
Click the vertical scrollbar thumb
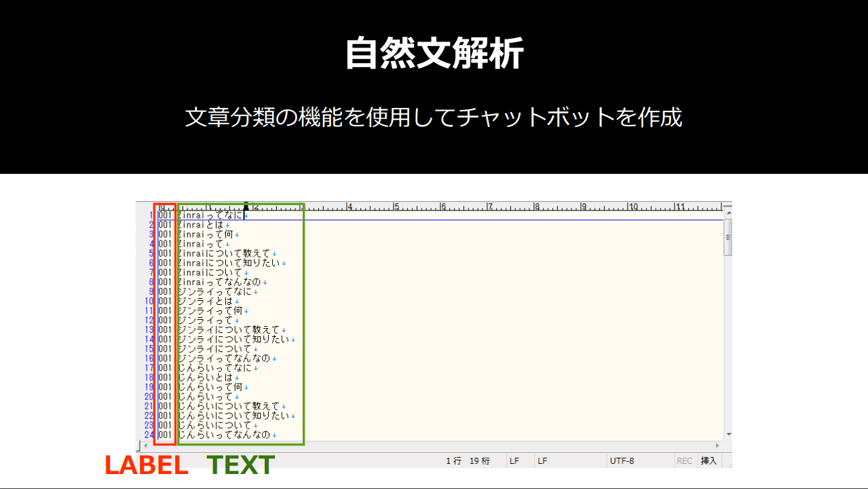(x=728, y=238)
